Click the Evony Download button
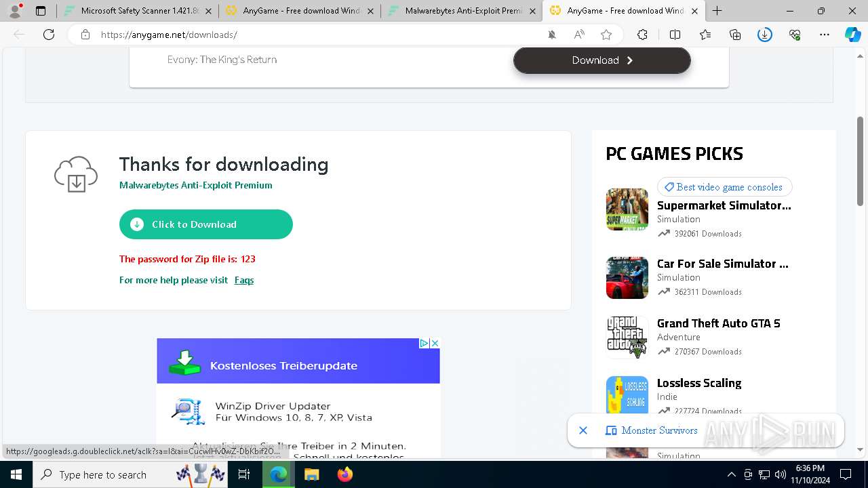 (602, 60)
